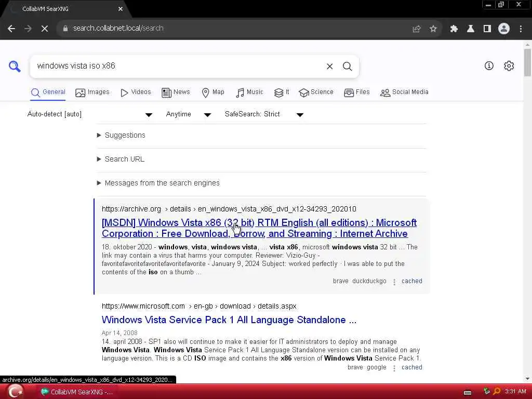Open Windows Vista Service Pack 1 result
532x399 pixels.
[x=229, y=320]
